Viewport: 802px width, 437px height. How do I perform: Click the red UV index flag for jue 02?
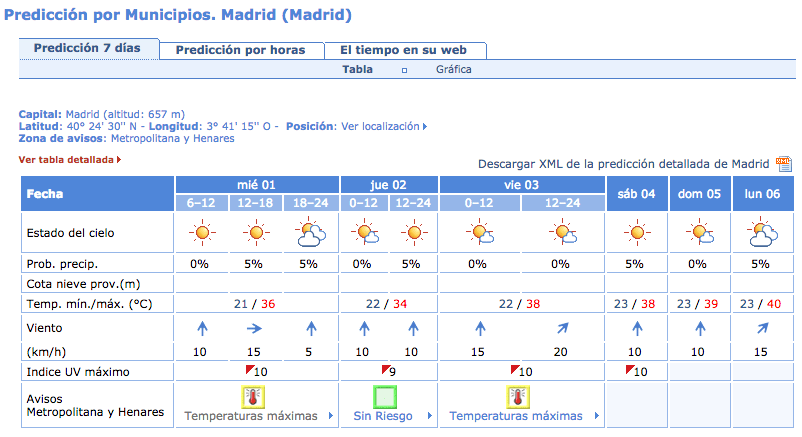click(x=386, y=368)
